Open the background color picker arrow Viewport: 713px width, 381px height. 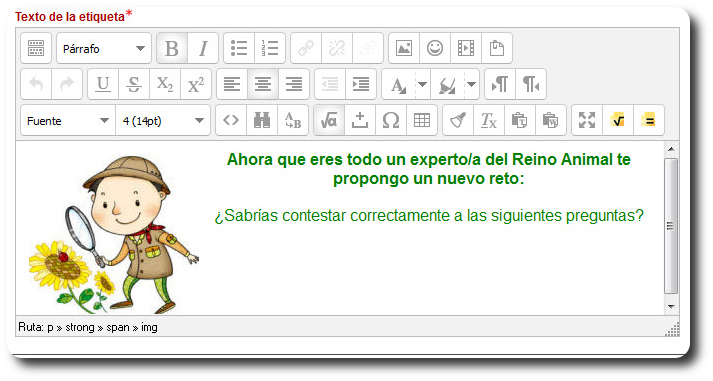(x=472, y=84)
